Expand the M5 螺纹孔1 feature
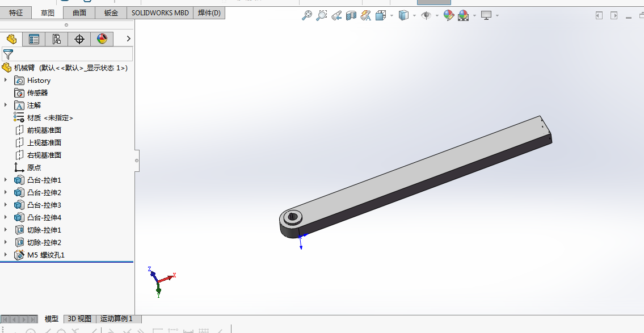644x333 pixels. pyautogui.click(x=6, y=255)
